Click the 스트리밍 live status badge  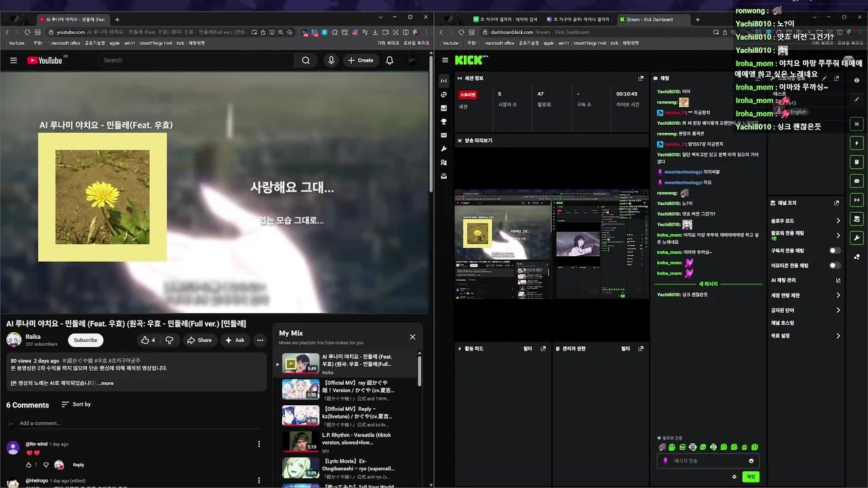coord(468,95)
